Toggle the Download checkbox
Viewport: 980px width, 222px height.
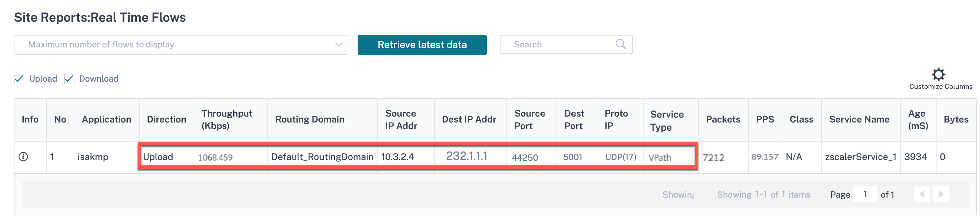tap(69, 79)
